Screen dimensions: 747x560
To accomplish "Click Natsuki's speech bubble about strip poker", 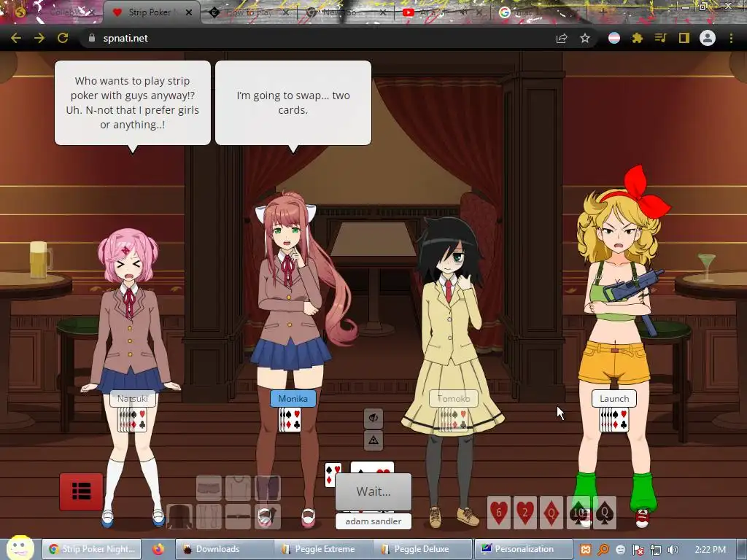I will tap(133, 103).
